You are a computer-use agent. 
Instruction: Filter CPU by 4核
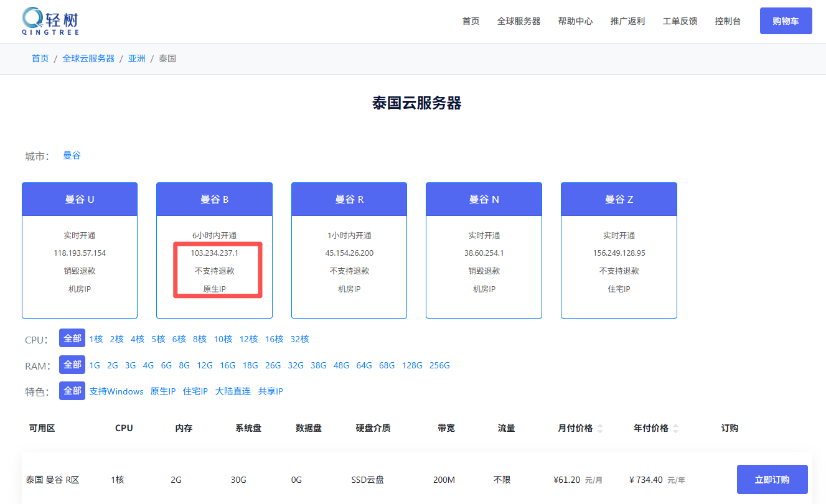point(138,339)
